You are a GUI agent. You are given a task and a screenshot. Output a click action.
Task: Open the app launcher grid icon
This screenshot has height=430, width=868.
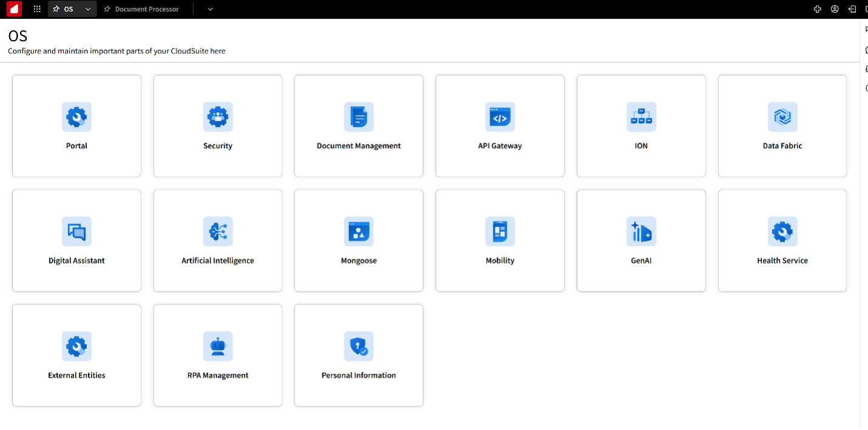point(37,9)
